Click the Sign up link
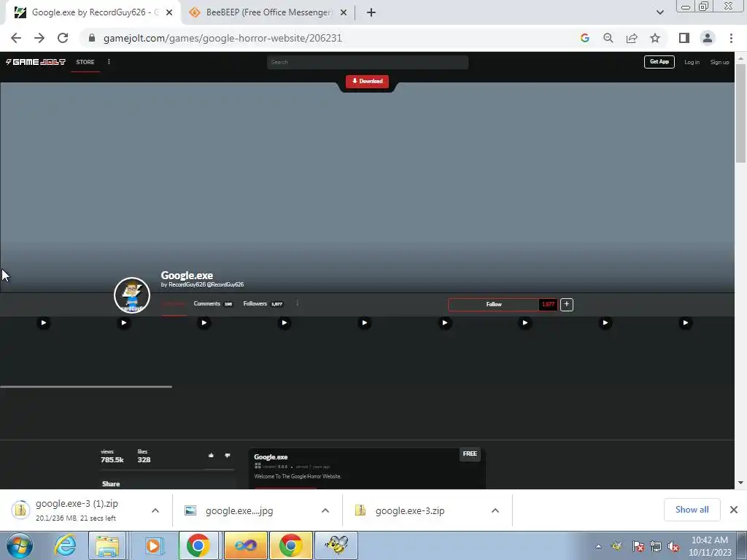The height and width of the screenshot is (560, 747). [719, 62]
